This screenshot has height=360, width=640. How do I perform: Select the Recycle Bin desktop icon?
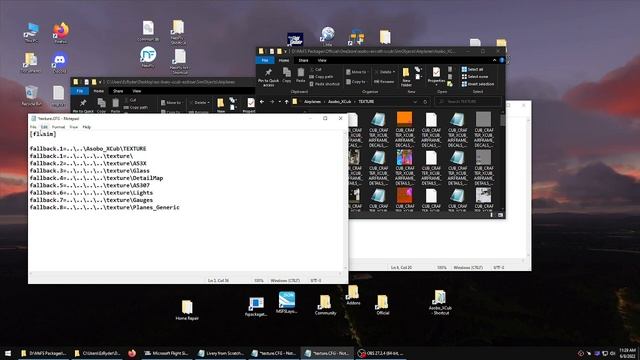[x=31, y=96]
